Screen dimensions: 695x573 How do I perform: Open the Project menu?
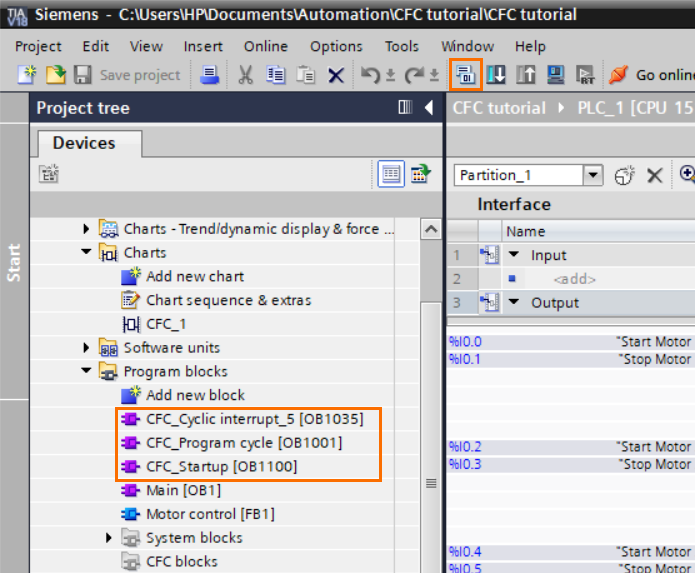[38, 46]
